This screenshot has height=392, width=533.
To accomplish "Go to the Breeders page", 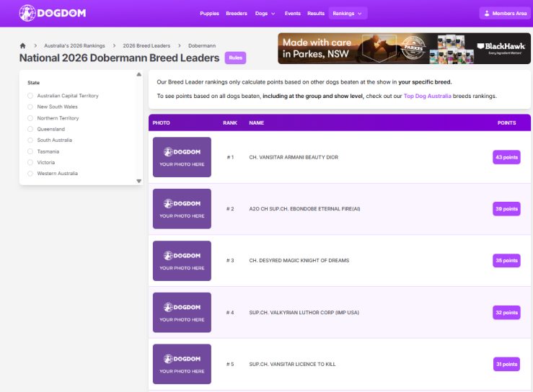I will tap(236, 13).
